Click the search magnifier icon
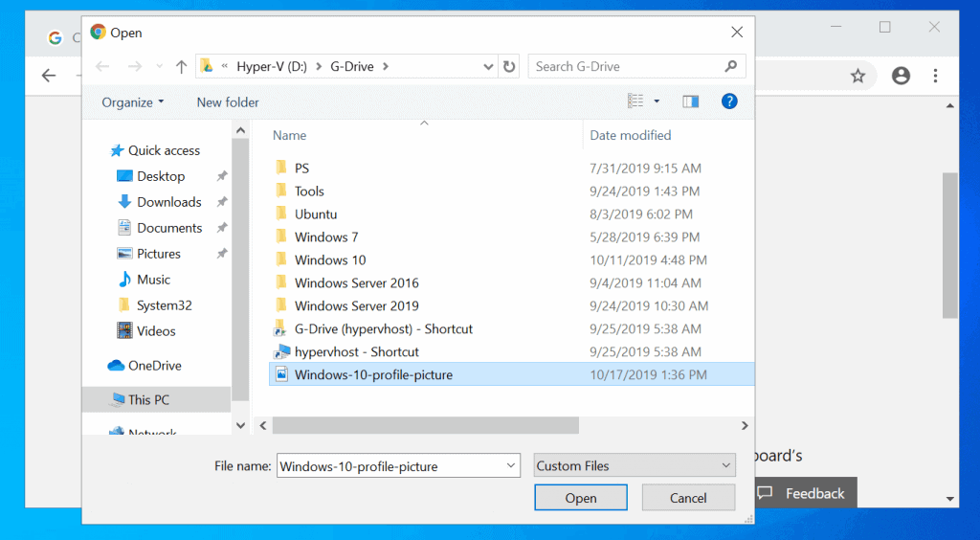Screen dimensions: 980x540 tap(730, 66)
